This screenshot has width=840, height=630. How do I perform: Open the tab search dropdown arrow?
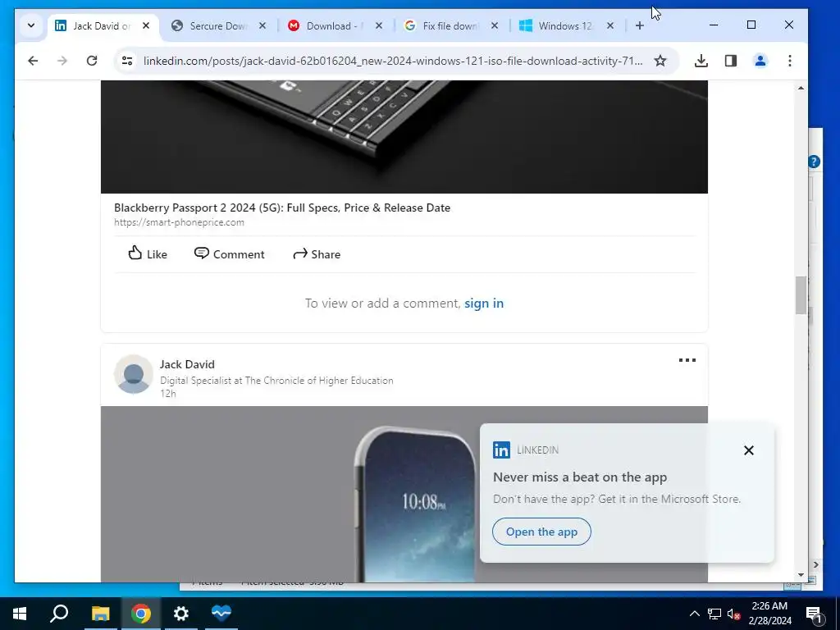pyautogui.click(x=31, y=25)
